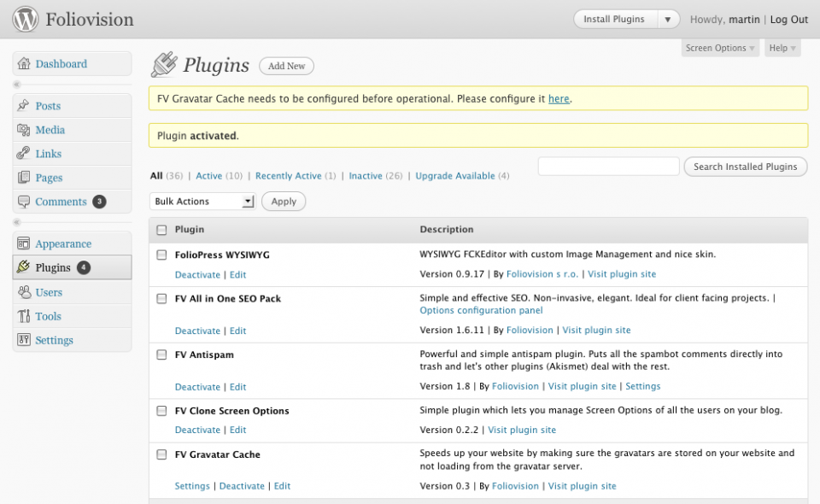Image resolution: width=820 pixels, height=504 pixels.
Task: Click the Comments speech bubble icon
Action: [24, 202]
